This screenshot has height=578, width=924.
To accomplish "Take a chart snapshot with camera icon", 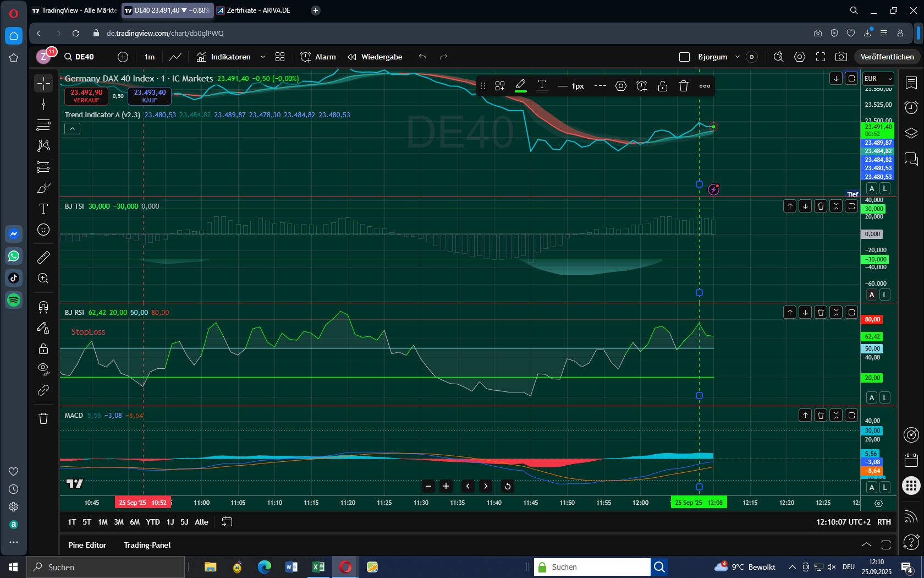I will click(842, 57).
